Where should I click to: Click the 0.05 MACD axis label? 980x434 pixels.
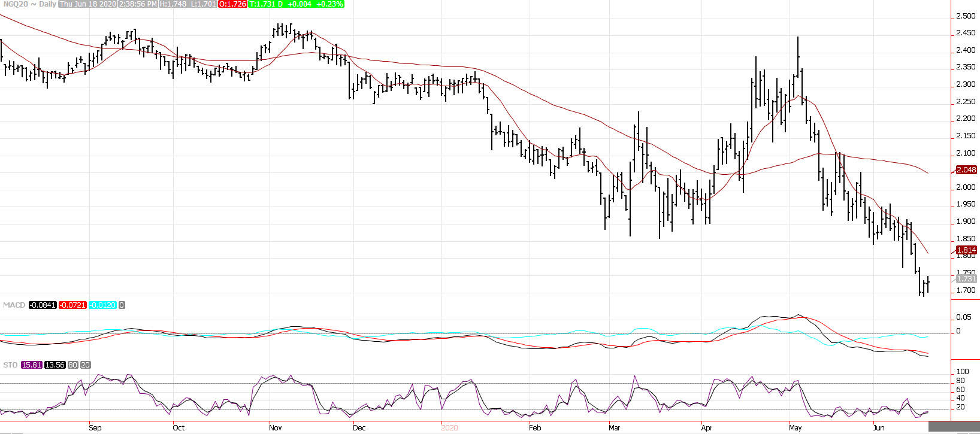964,317
